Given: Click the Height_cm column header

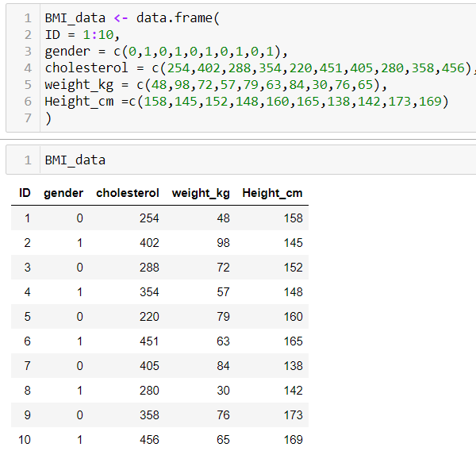Looking at the screenshot, I should 272,194.
